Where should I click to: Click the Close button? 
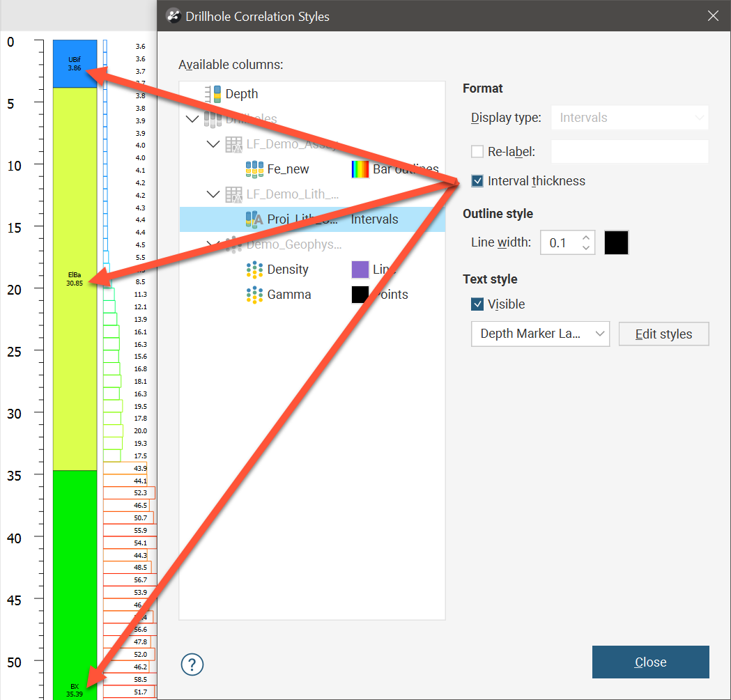pyautogui.click(x=650, y=662)
